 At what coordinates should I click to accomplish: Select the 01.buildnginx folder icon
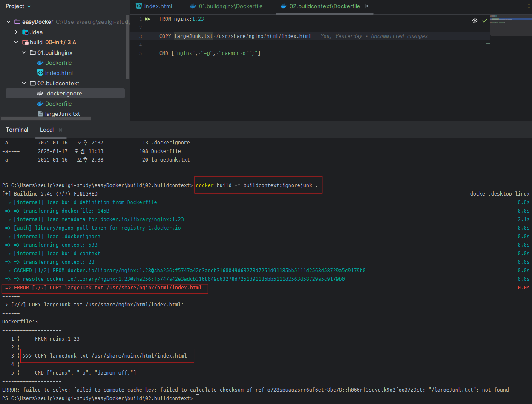tap(33, 52)
